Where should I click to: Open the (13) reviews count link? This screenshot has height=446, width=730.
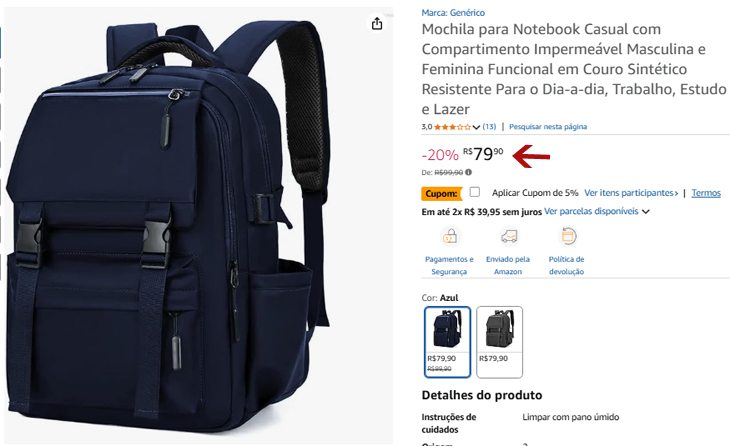[x=489, y=127]
